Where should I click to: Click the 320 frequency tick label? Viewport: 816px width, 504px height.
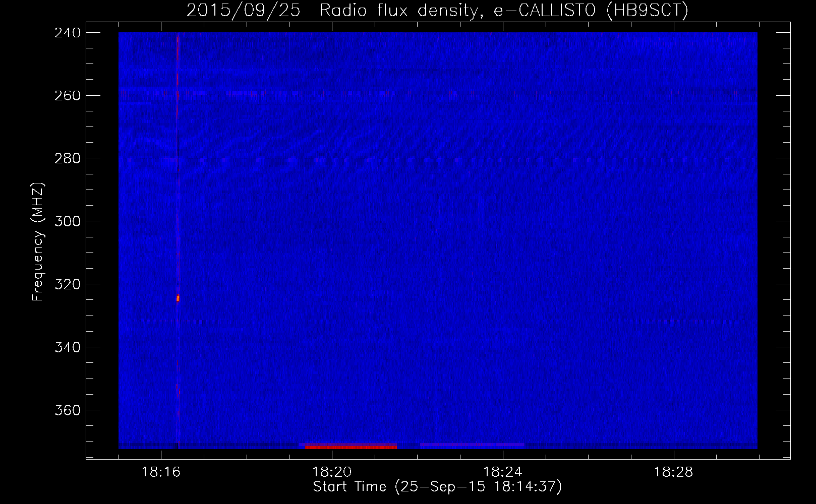click(x=68, y=285)
